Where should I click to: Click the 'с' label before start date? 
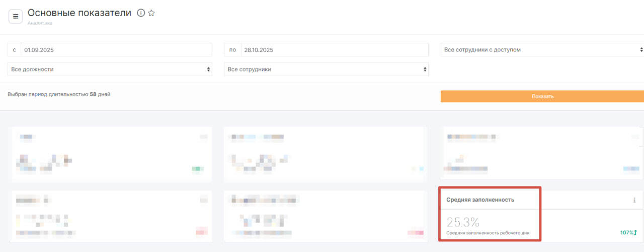pyautogui.click(x=14, y=50)
